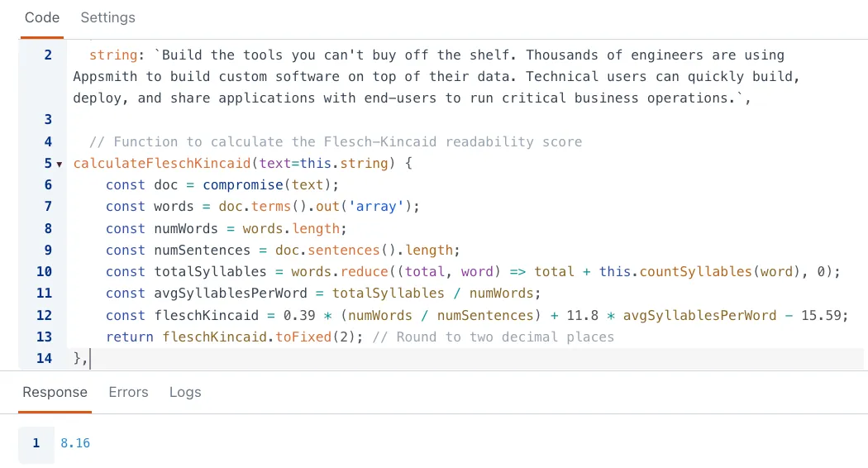Select the Code tab
868x468 pixels.
click(x=41, y=17)
